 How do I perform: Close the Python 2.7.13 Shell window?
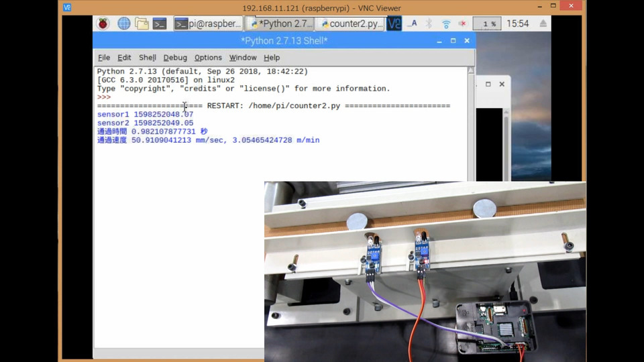click(467, 41)
